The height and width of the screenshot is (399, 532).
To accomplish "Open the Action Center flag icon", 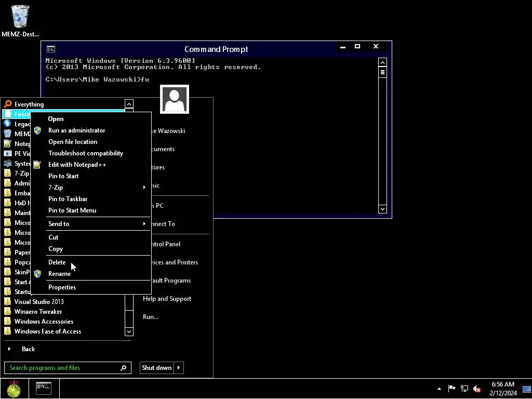I will (451, 389).
